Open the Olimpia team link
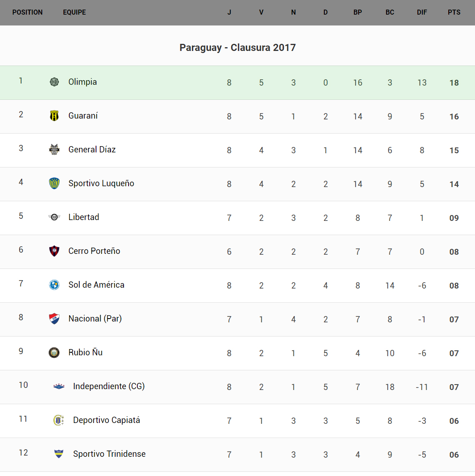Viewport: 475px width, 476px height. pos(83,82)
